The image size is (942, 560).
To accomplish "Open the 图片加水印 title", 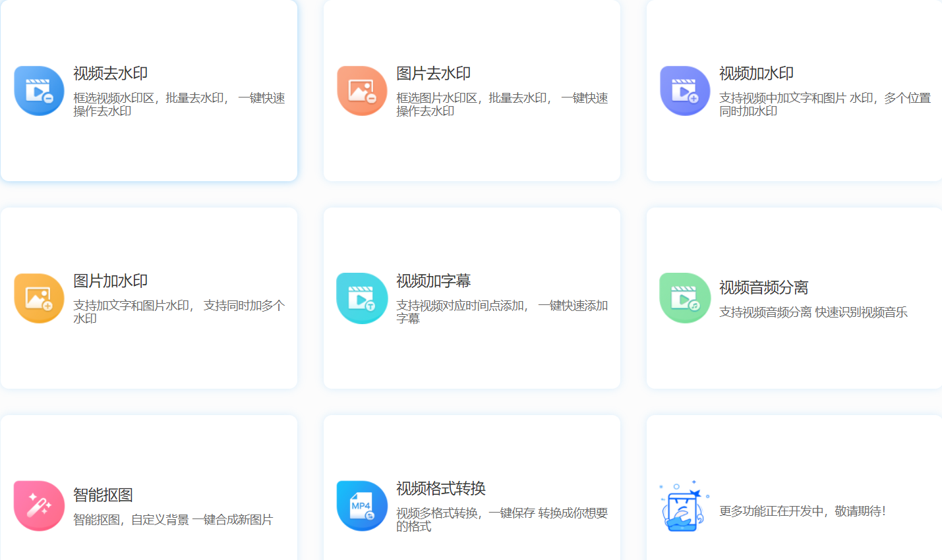I will pos(110,281).
